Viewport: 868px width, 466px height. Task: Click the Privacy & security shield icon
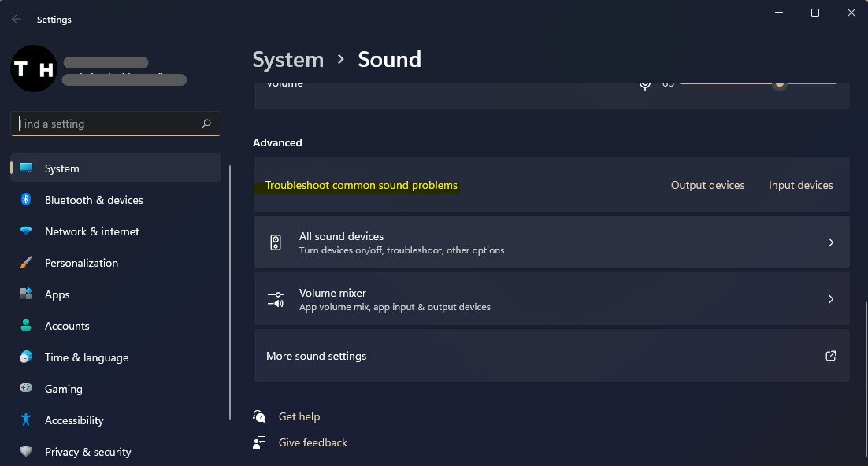coord(26,452)
